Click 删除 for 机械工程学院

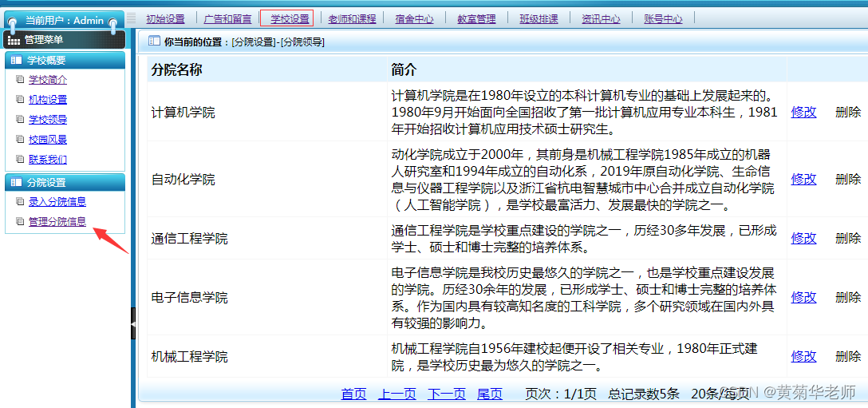pyautogui.click(x=848, y=356)
